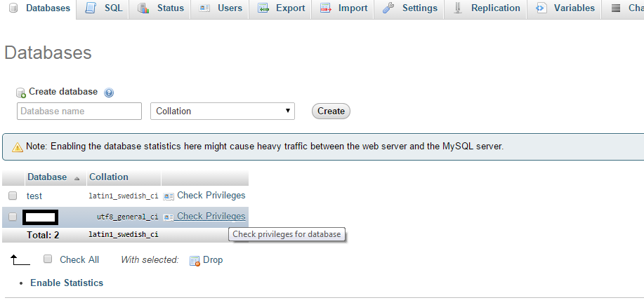Open the Users tab

coord(220,8)
